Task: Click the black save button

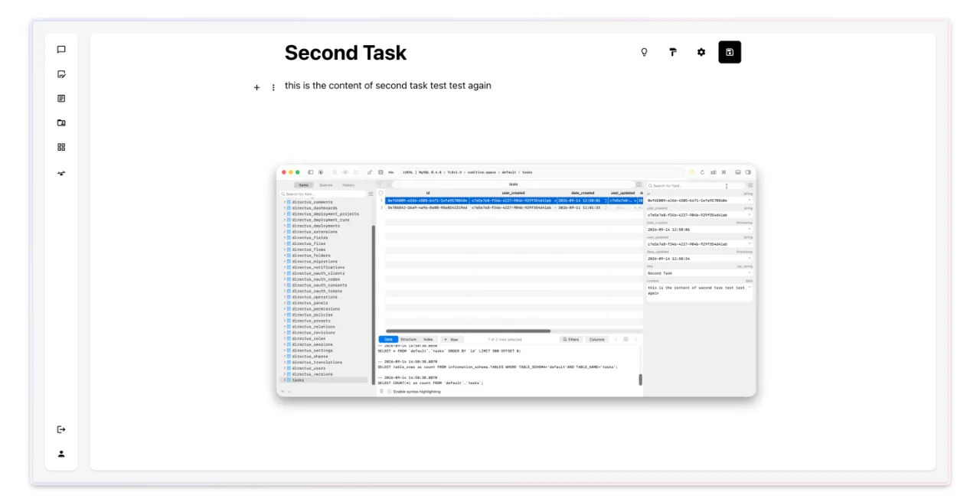Action: (x=730, y=52)
